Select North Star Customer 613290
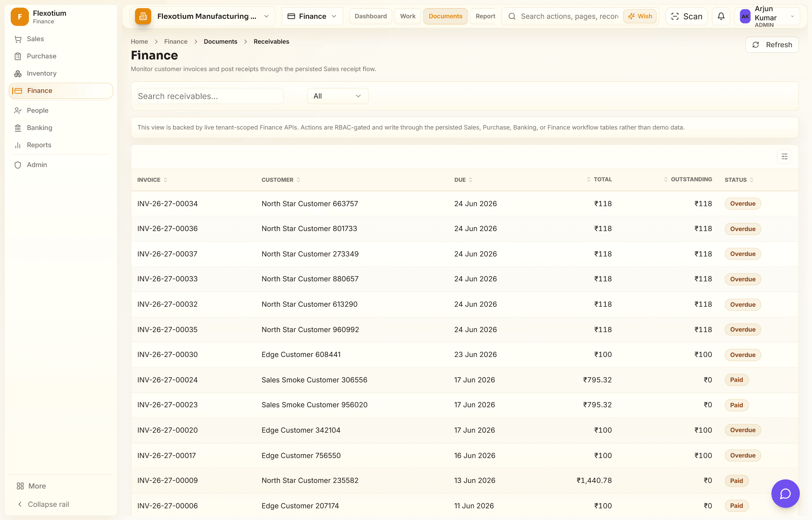 309,304
